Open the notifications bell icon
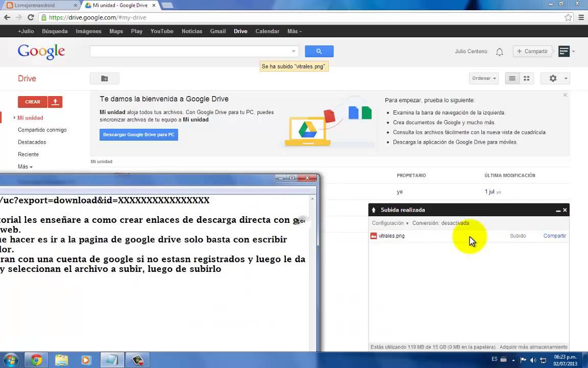This screenshot has height=368, width=588. coord(500,52)
